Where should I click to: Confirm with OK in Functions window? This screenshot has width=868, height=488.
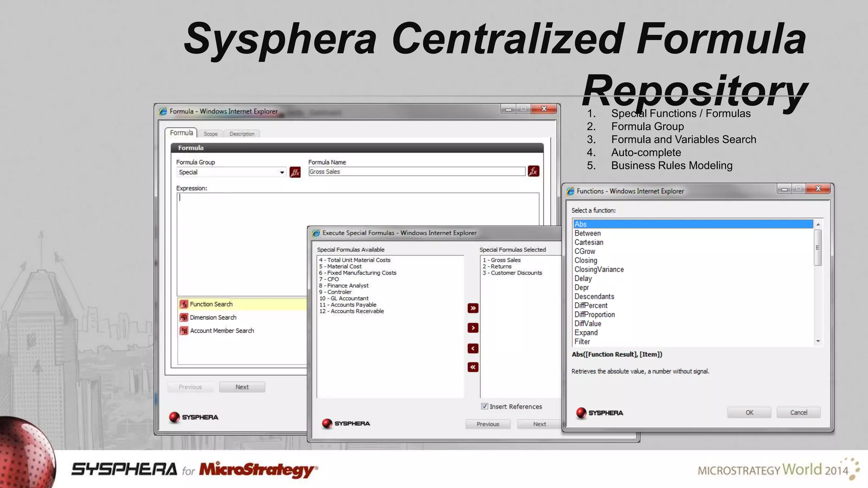749,412
